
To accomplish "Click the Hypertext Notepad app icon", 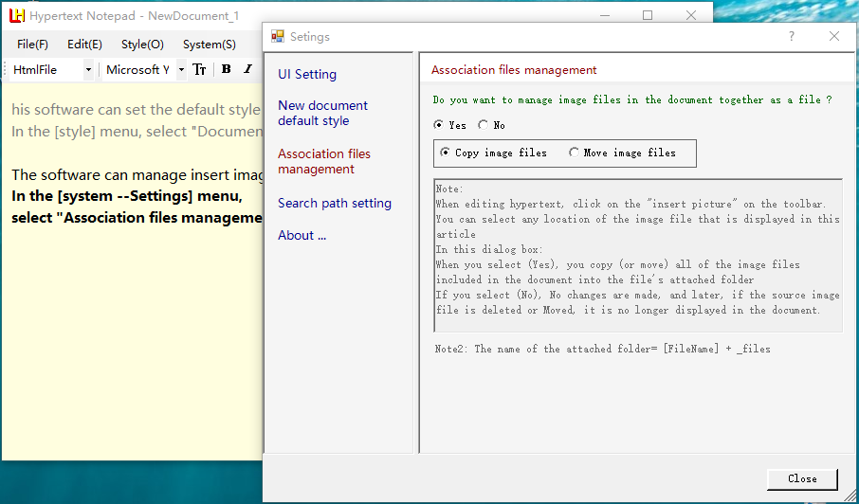I will [x=16, y=15].
